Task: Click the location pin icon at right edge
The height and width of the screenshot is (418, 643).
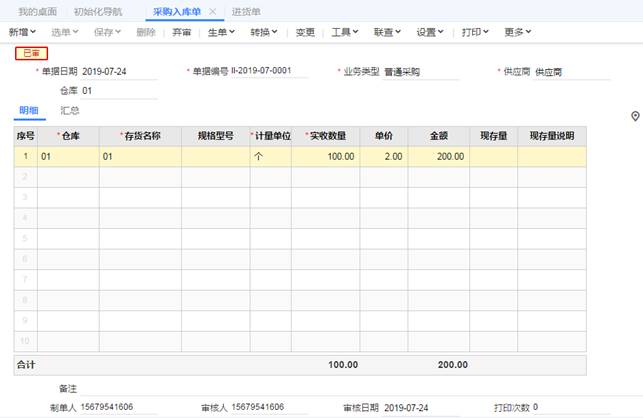Action: click(x=635, y=117)
